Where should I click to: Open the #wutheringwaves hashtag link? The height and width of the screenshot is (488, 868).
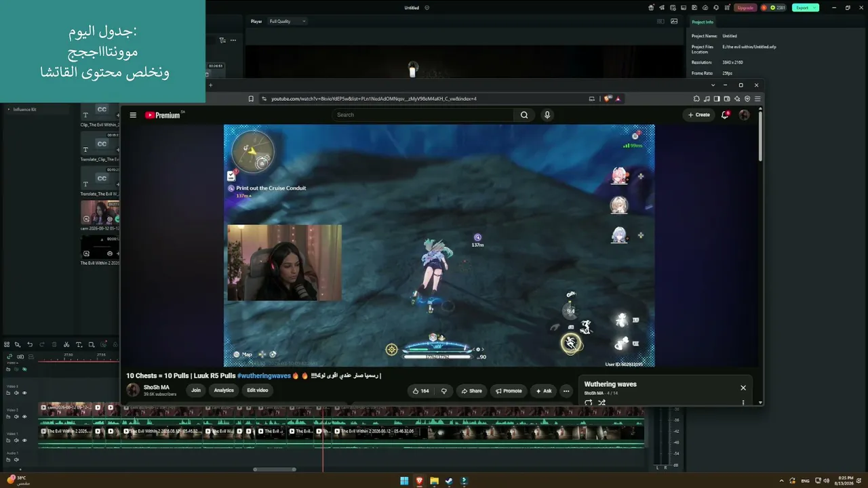click(x=264, y=375)
